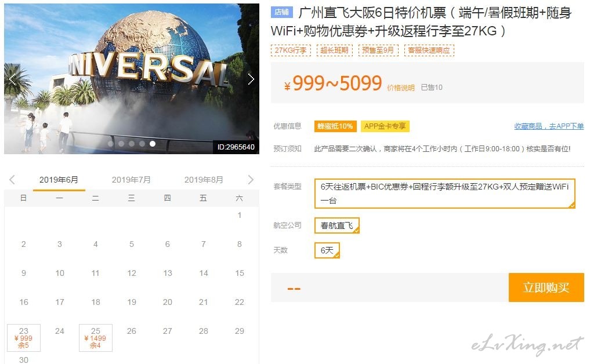
Task: Pick June 25 departure priced ¥1499
Action: coord(96,338)
